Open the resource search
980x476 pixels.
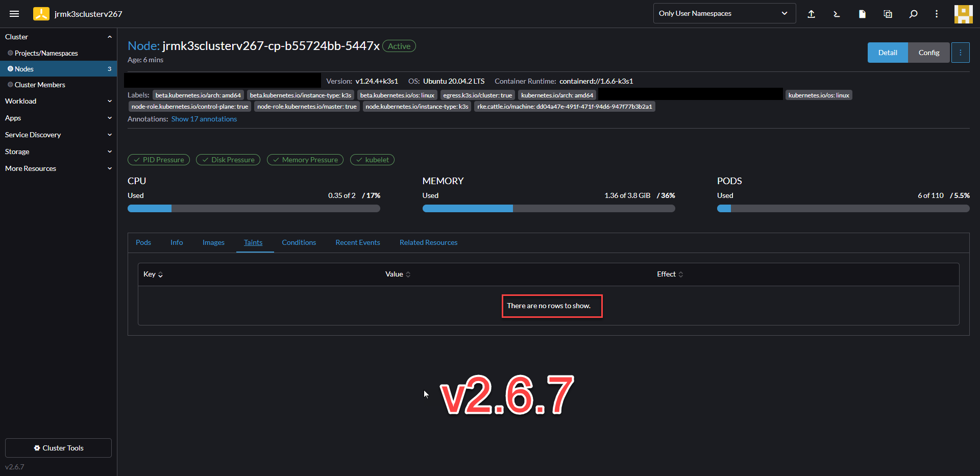pyautogui.click(x=914, y=14)
